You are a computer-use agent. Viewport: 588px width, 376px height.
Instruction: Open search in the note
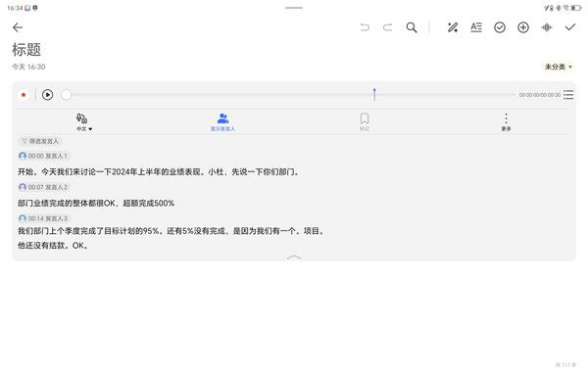pos(412,27)
